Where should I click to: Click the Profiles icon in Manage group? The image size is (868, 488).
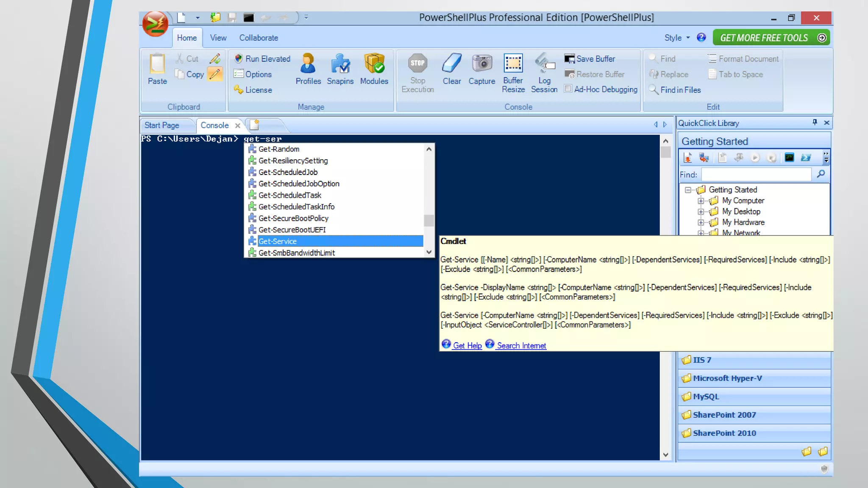coord(308,64)
